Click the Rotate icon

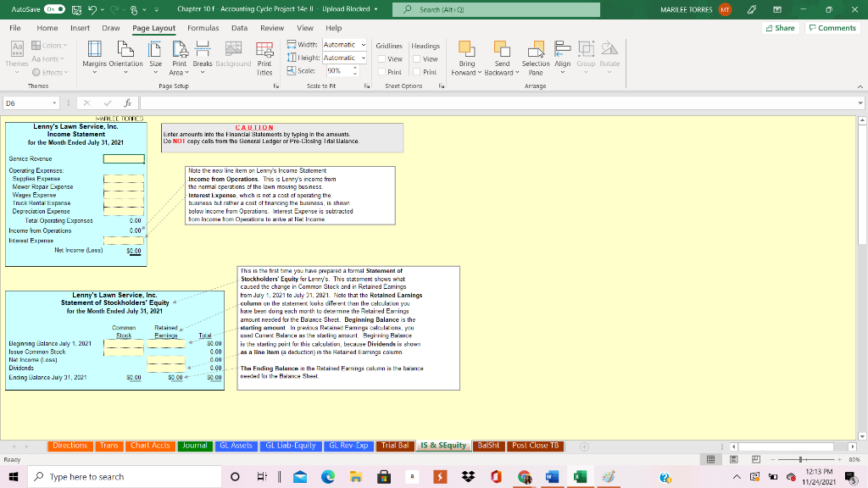click(608, 58)
